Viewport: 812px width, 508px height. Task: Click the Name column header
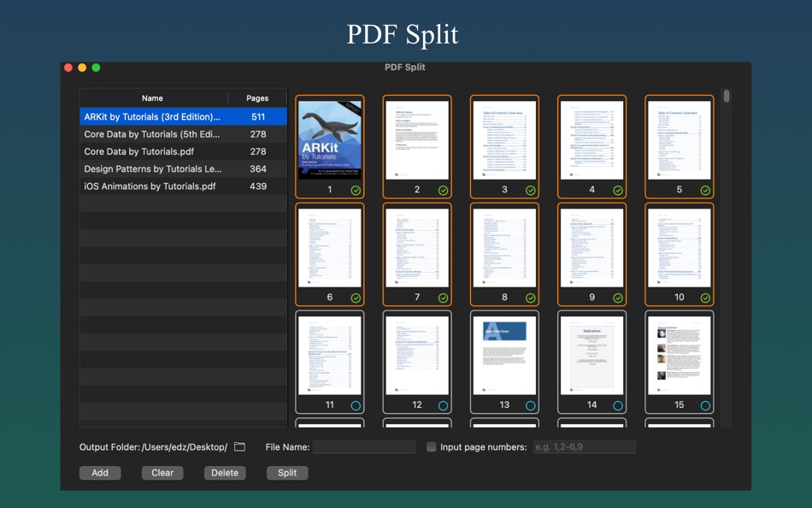pos(152,98)
